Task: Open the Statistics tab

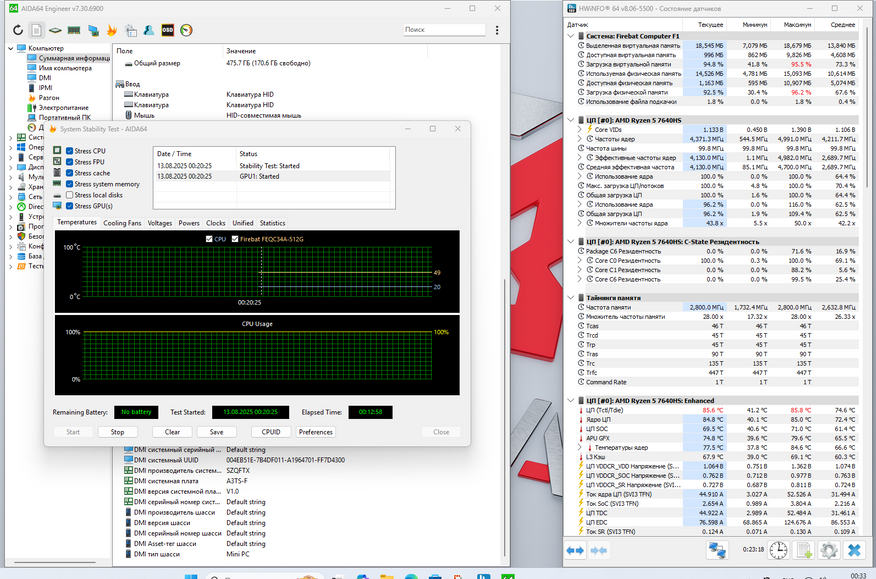Action: tap(272, 223)
